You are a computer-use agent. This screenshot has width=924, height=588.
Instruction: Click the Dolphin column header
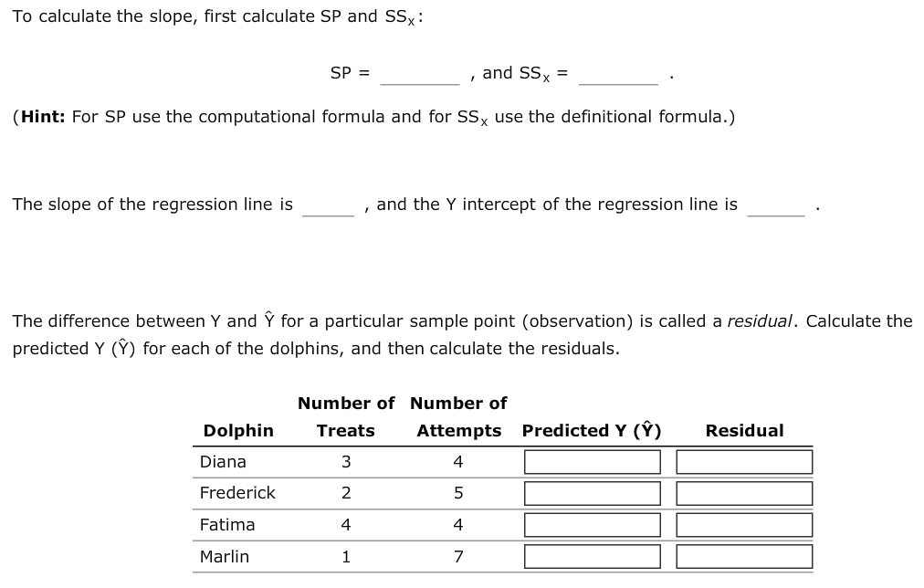pos(238,430)
